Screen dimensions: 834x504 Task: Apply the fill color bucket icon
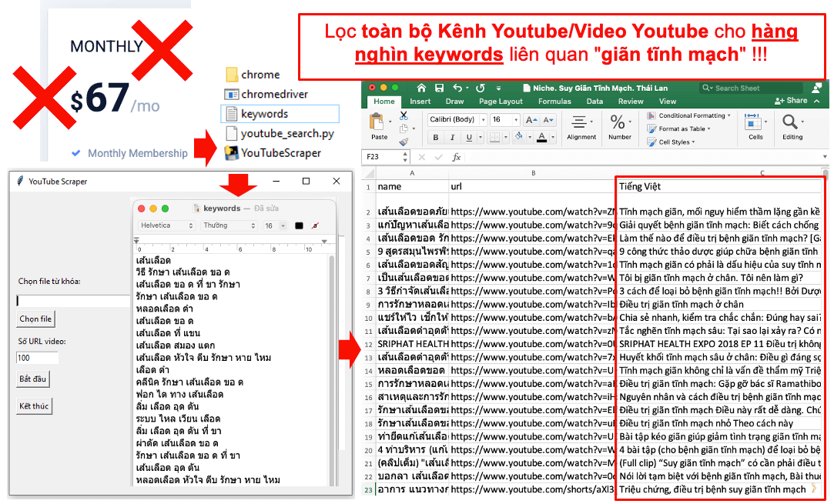point(519,138)
